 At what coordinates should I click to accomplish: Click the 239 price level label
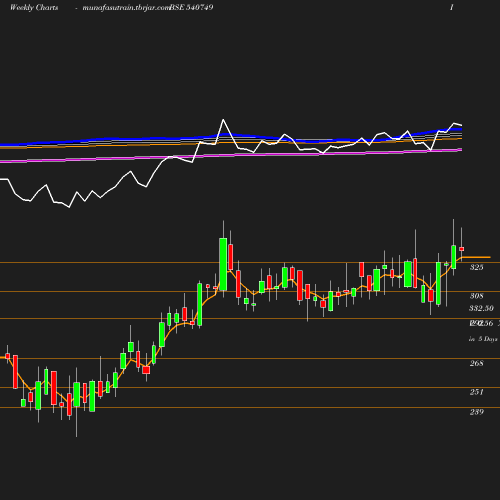(476, 412)
